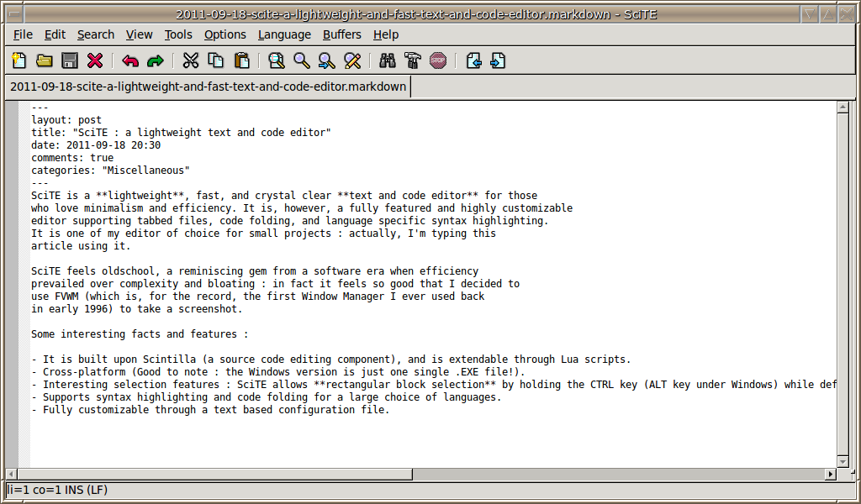Open the Help menu
The height and width of the screenshot is (504, 861).
(386, 34)
